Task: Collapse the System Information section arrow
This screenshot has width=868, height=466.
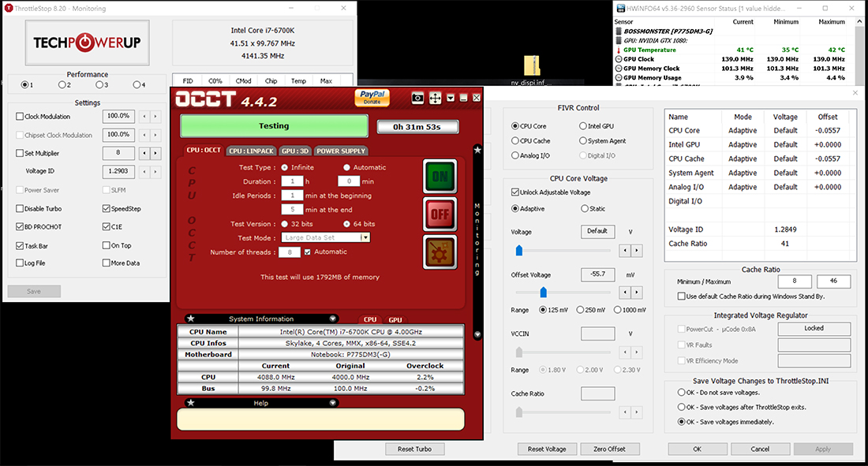Action: [333, 319]
